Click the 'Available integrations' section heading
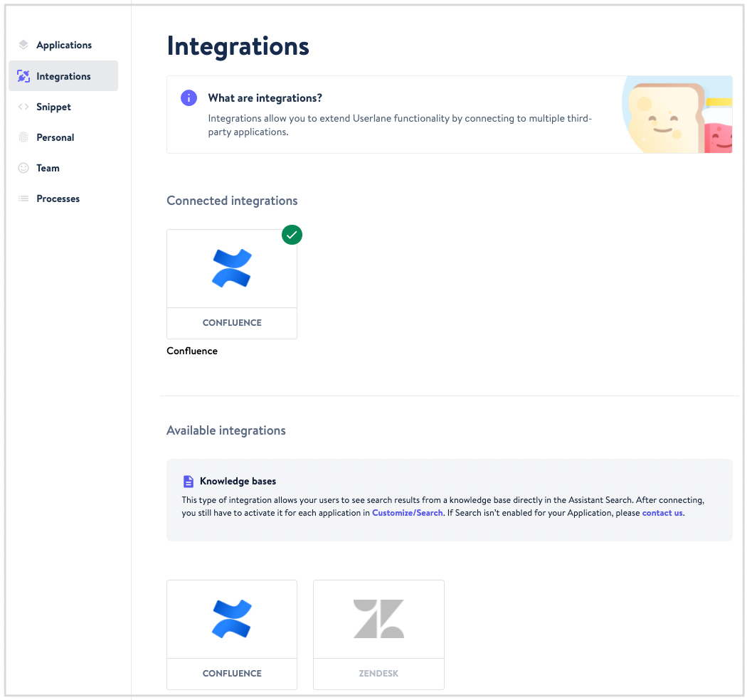Screen dimensions: 747x700 coord(226,430)
